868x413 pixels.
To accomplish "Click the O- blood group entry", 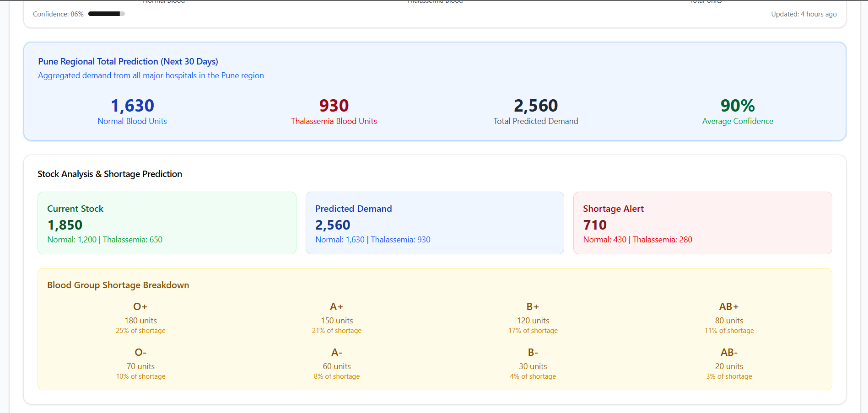I will 140,364.
